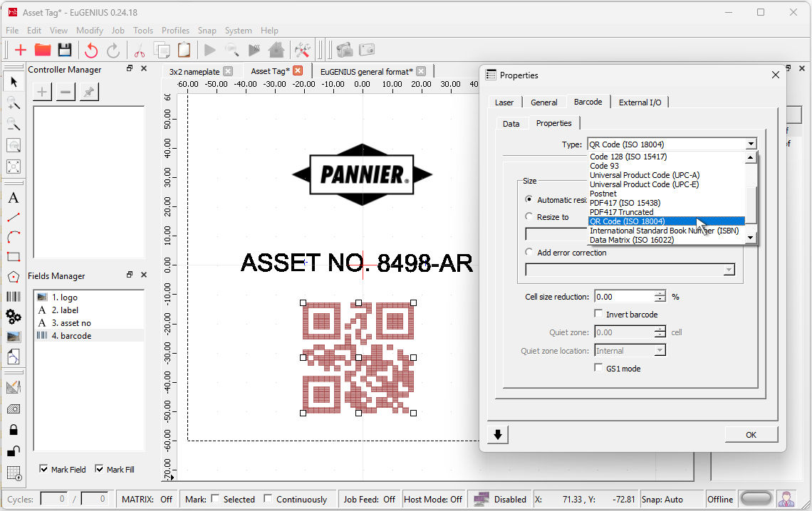Save the job with the floppy disk icon
812x511 pixels.
pos(65,50)
